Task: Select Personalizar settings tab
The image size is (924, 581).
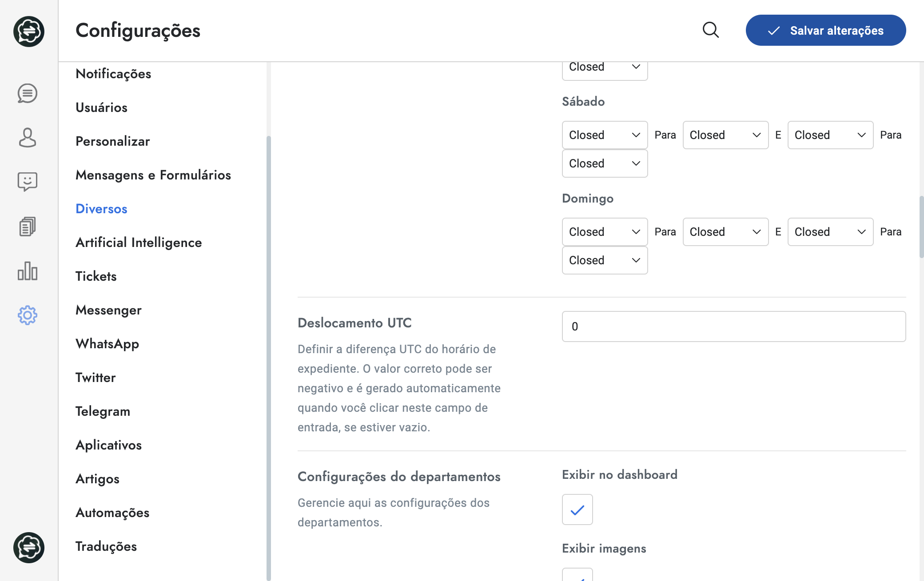Action: pyautogui.click(x=113, y=141)
